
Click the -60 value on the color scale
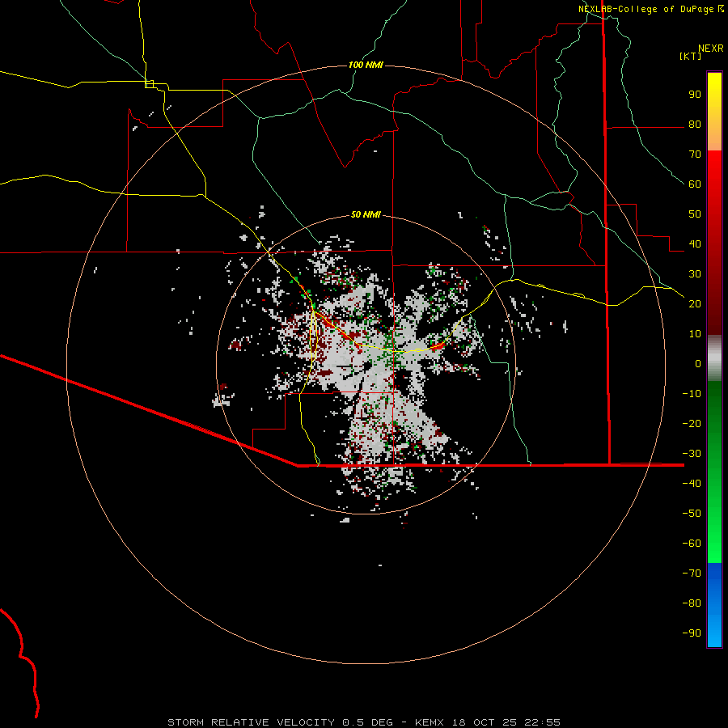click(692, 544)
